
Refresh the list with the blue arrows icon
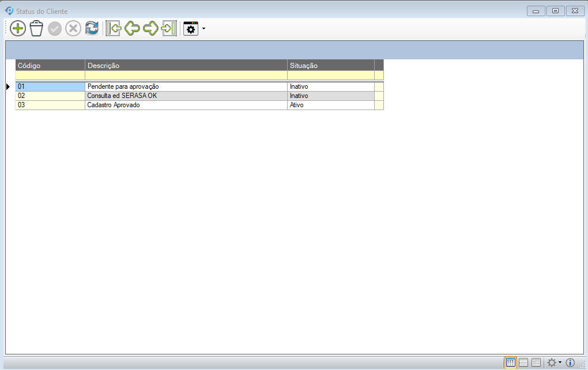pyautogui.click(x=92, y=28)
